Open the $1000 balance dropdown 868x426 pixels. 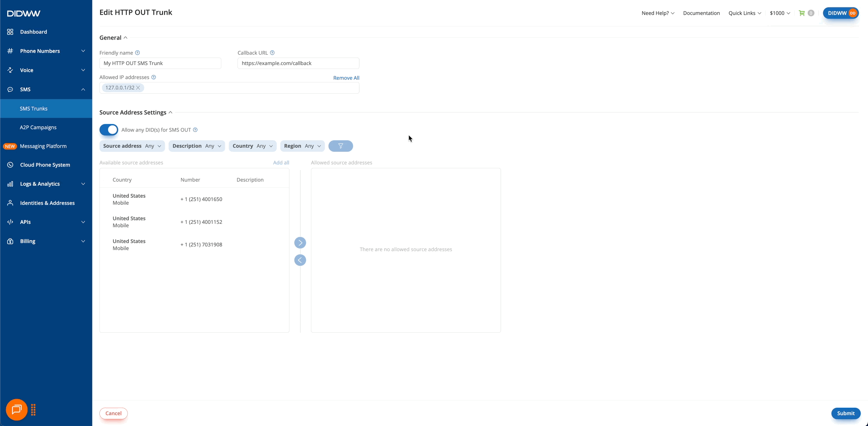[780, 13]
